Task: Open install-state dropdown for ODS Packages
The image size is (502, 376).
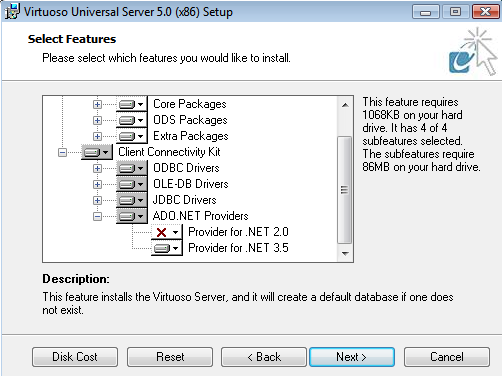Action: (x=132, y=120)
